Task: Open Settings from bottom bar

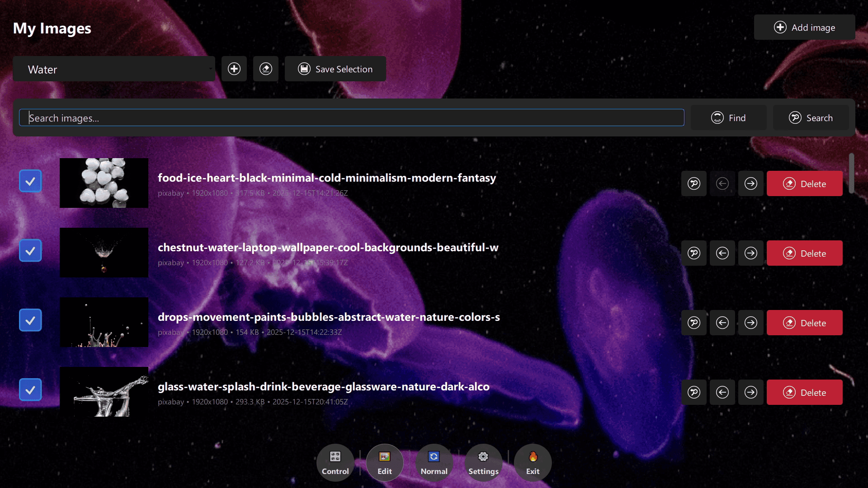Action: point(483,463)
